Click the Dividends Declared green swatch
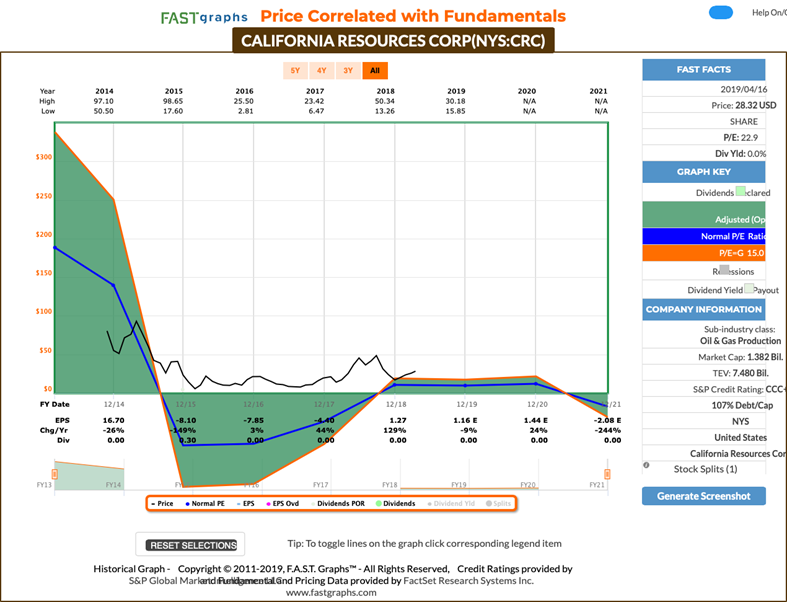This screenshot has width=787, height=602. point(740,191)
